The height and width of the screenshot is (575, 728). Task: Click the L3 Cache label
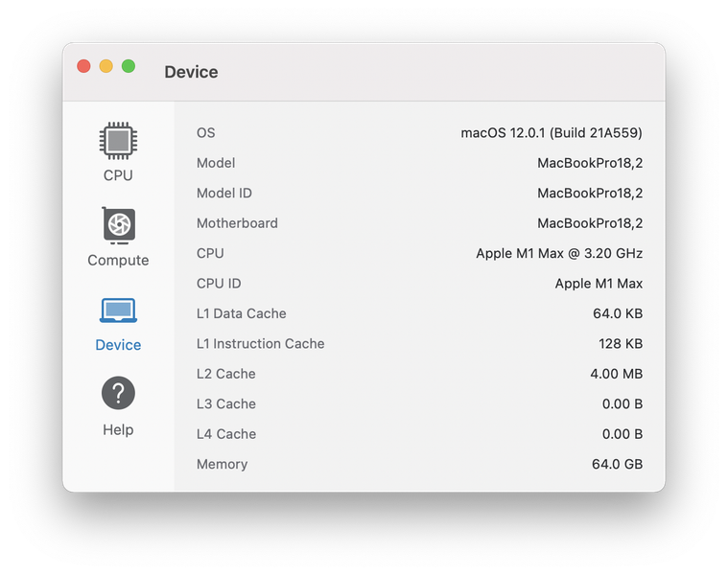point(226,404)
